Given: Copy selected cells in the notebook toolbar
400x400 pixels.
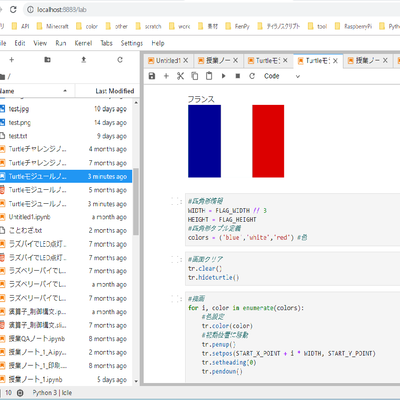Looking at the screenshot, I should click(195, 76).
